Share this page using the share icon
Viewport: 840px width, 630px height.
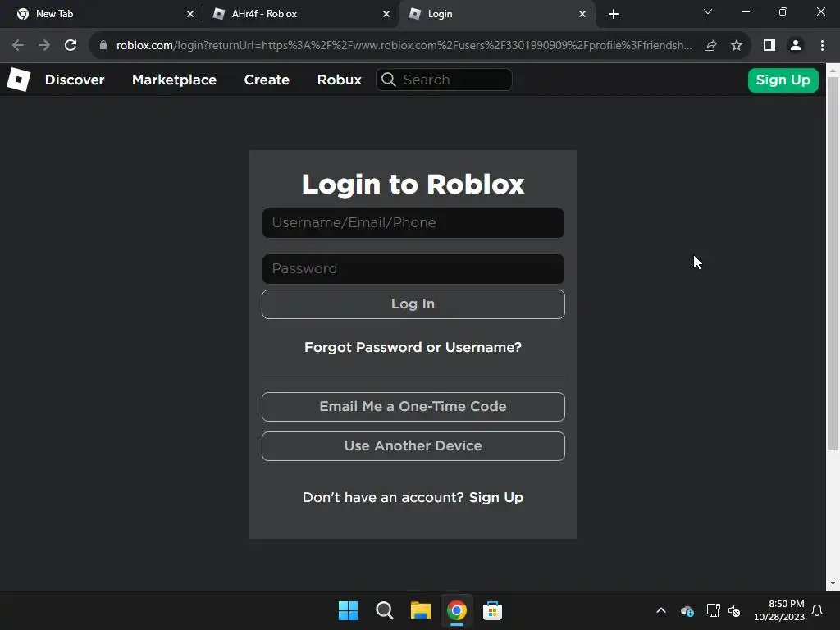point(710,46)
